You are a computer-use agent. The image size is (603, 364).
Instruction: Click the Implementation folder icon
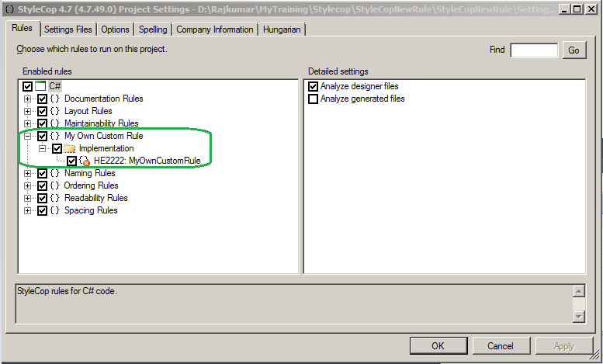pyautogui.click(x=70, y=148)
